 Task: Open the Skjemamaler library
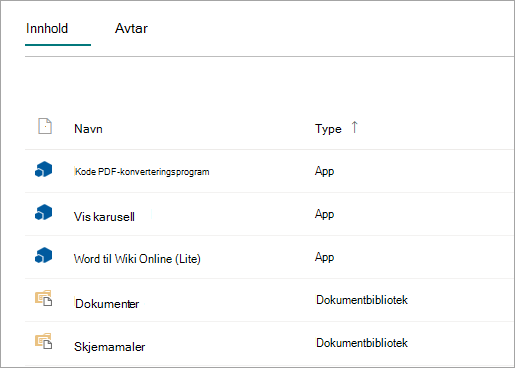coord(110,347)
